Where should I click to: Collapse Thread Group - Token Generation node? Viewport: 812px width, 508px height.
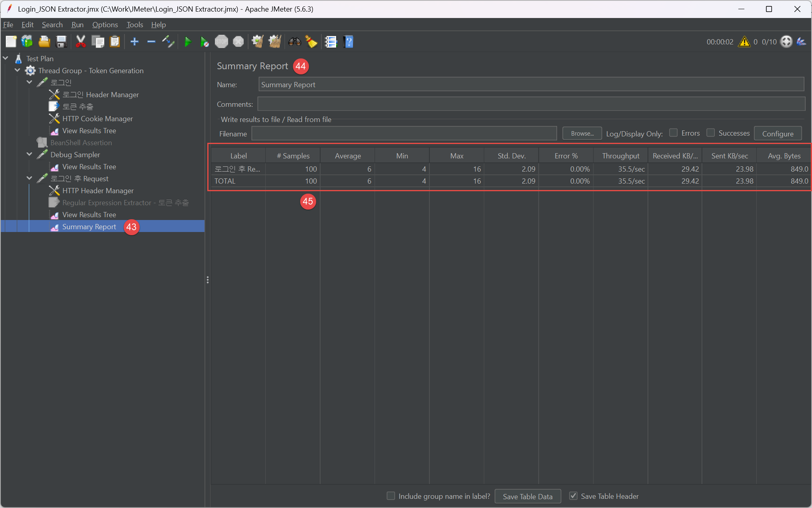18,70
